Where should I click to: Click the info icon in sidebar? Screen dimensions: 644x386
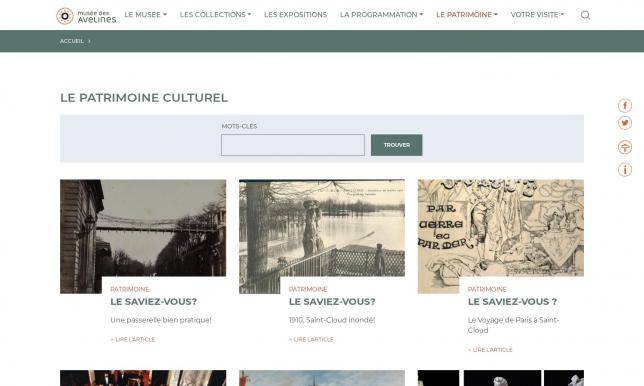tap(625, 169)
